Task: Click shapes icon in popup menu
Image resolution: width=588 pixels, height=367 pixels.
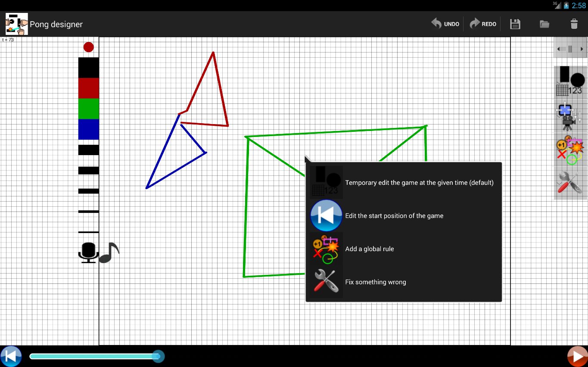Action: coord(326,182)
